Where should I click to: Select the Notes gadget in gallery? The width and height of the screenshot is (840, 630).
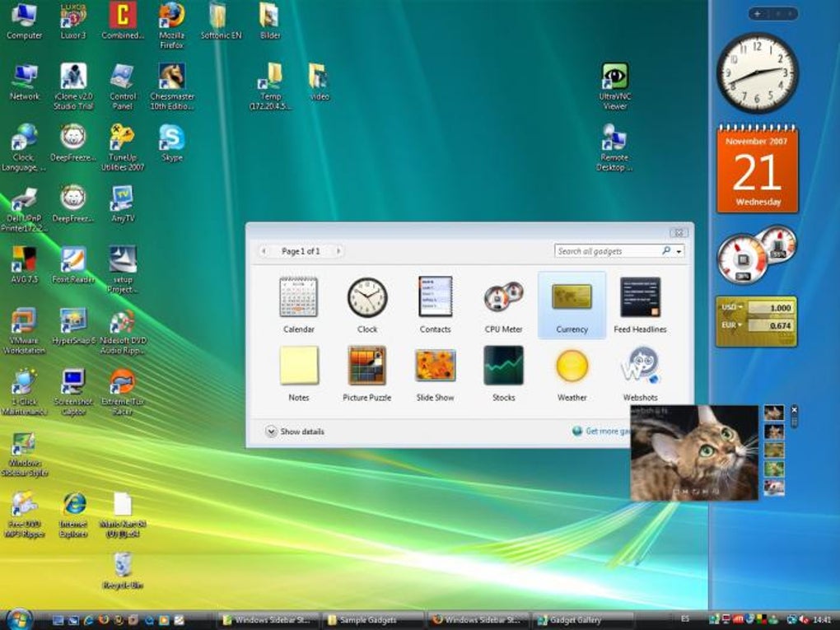point(298,373)
